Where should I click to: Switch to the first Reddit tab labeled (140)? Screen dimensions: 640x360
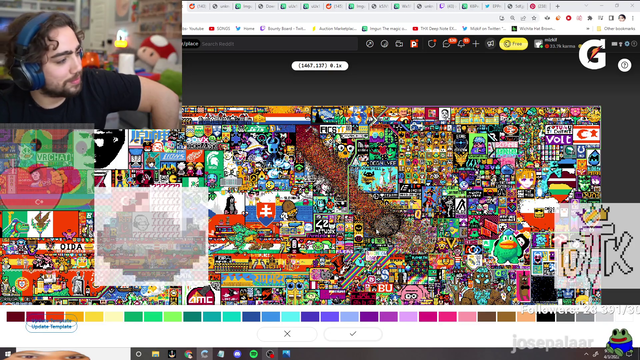coord(199,6)
